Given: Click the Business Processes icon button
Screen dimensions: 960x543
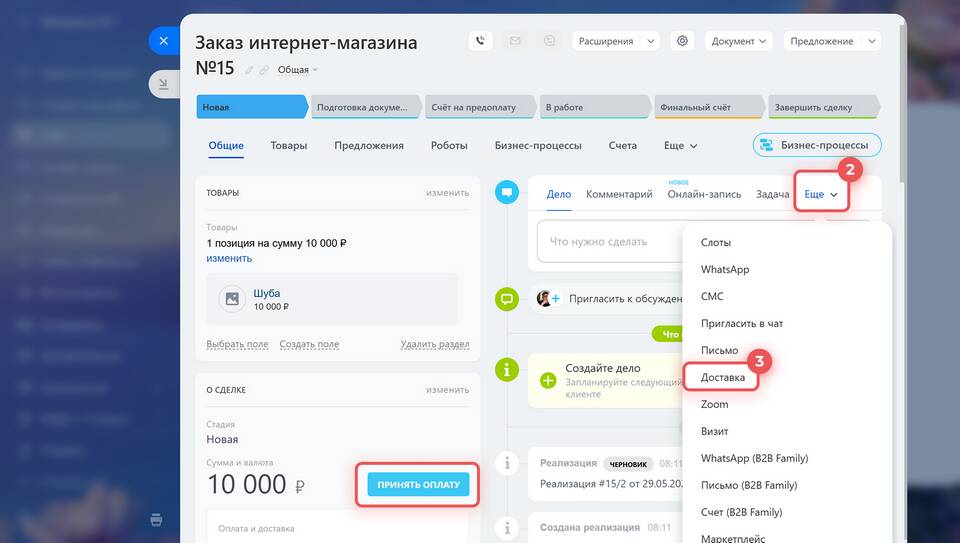Looking at the screenshot, I should 817,145.
